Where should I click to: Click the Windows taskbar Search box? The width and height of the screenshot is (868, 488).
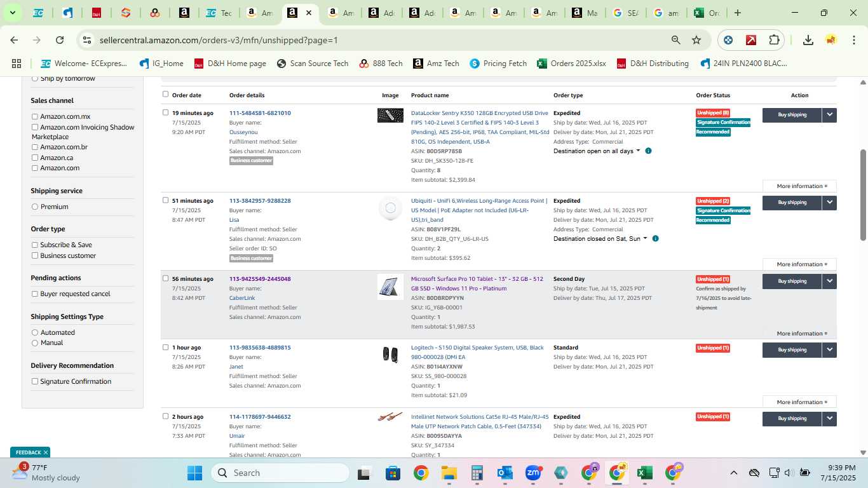pyautogui.click(x=280, y=473)
